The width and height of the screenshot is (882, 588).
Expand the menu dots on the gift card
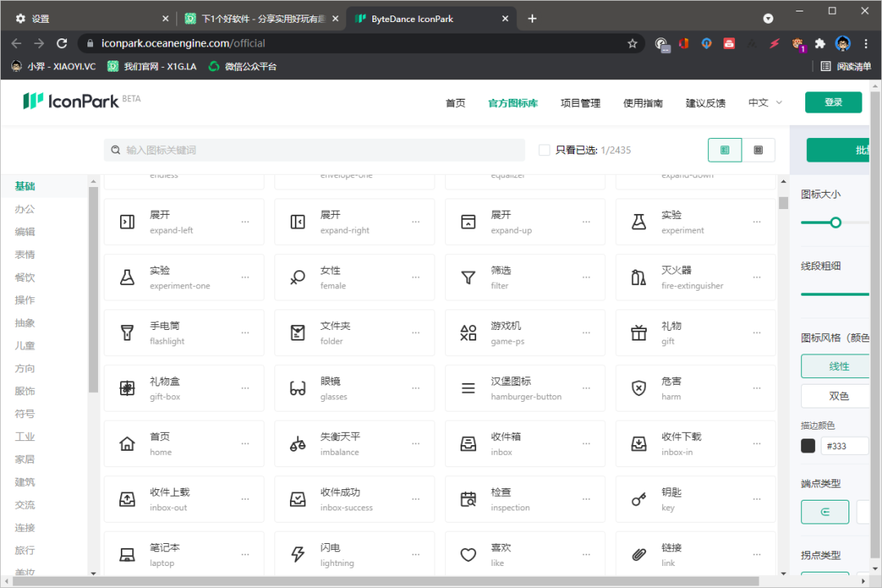pos(756,333)
